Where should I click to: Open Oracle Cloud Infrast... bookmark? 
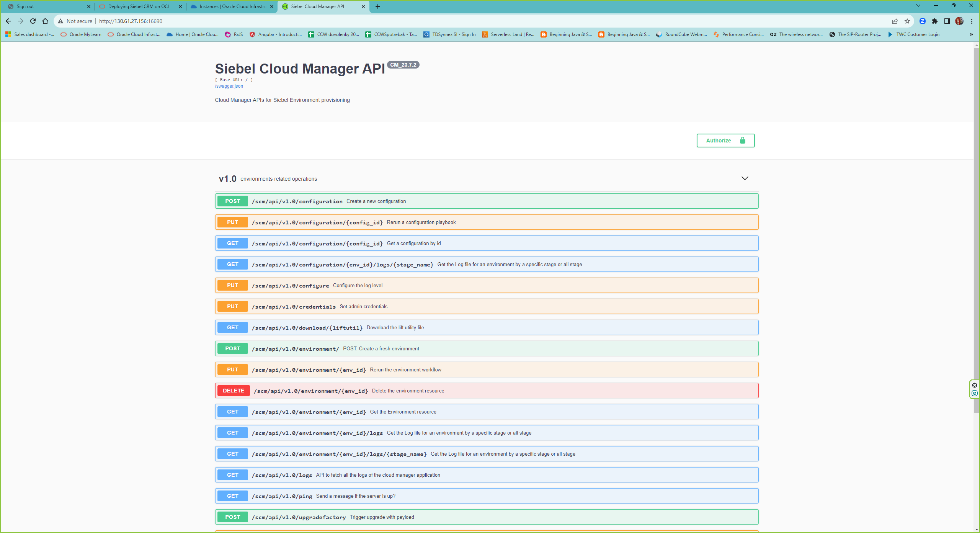pos(134,34)
